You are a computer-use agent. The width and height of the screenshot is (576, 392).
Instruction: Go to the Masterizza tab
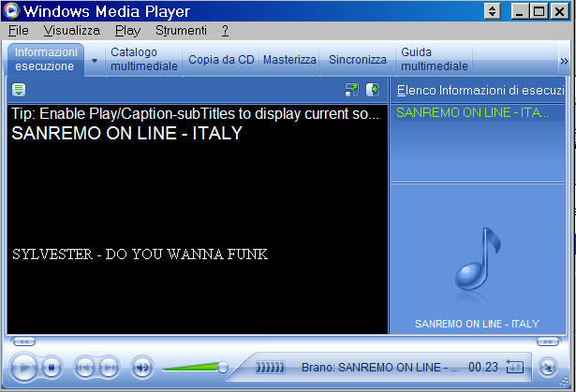pyautogui.click(x=289, y=60)
